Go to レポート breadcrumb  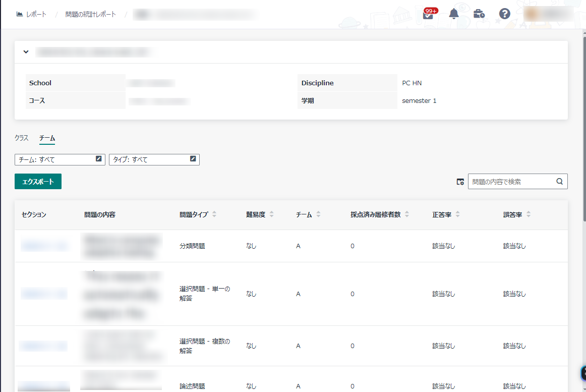pos(36,14)
